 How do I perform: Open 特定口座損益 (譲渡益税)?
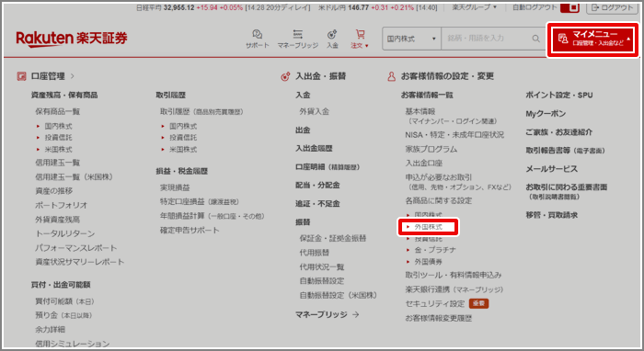[x=200, y=202]
